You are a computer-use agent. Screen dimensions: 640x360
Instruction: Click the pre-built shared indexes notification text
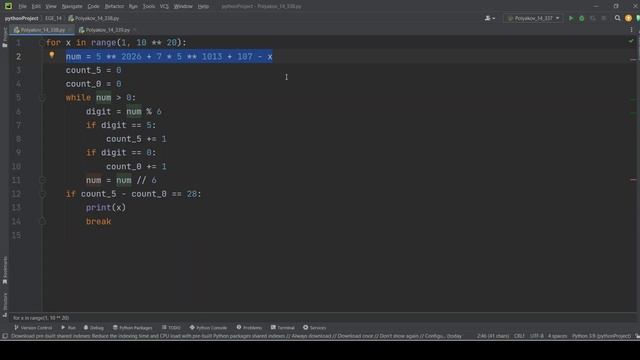236,336
